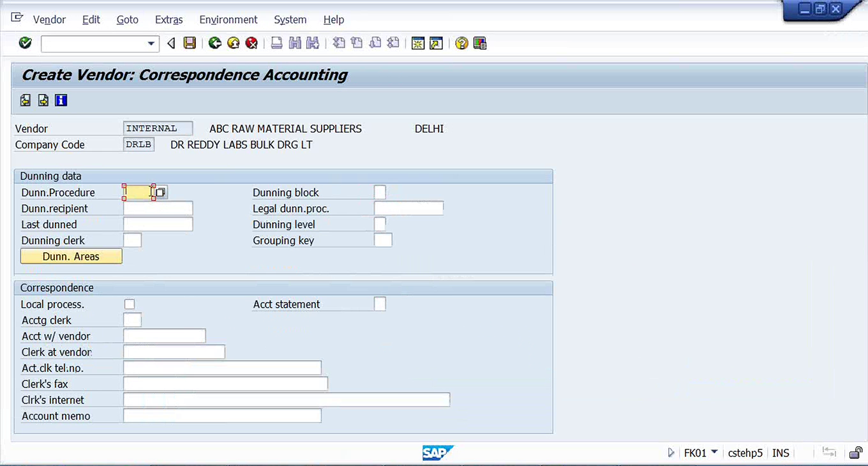Screen dimensions: 868x466
Task: Click the Last Page icon
Action: coord(394,43)
